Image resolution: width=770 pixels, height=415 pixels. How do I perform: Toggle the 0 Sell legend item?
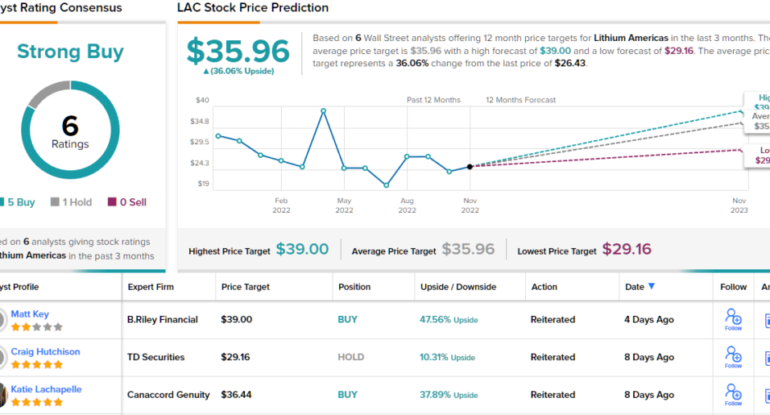(x=124, y=202)
